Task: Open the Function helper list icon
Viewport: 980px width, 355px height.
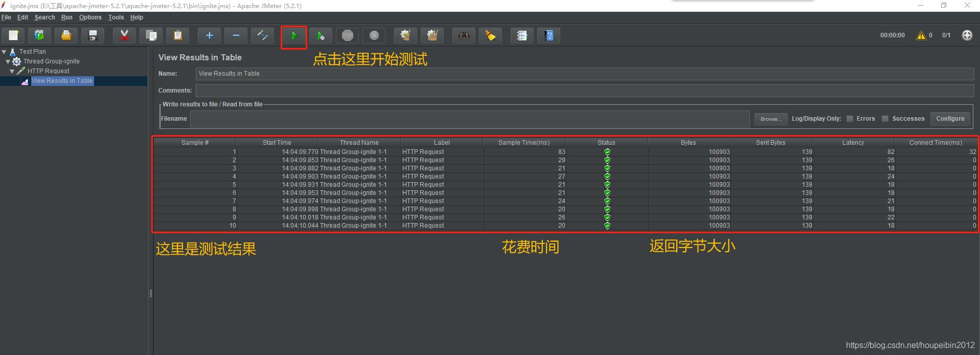Action: point(522,35)
